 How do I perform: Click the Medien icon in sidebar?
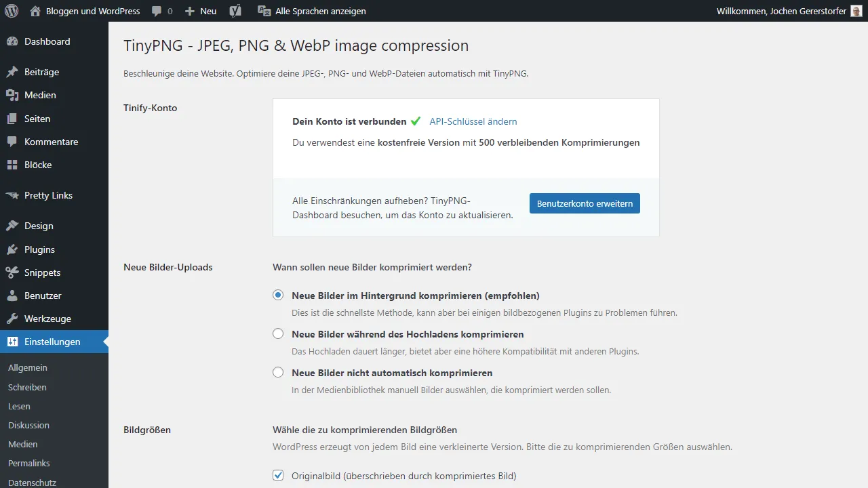pos(12,95)
